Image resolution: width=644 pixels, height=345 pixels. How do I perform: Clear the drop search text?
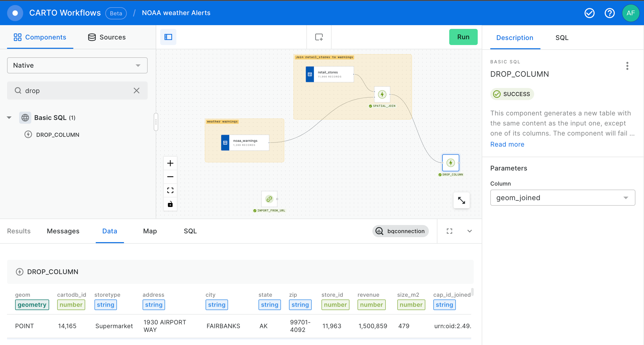[x=136, y=90]
